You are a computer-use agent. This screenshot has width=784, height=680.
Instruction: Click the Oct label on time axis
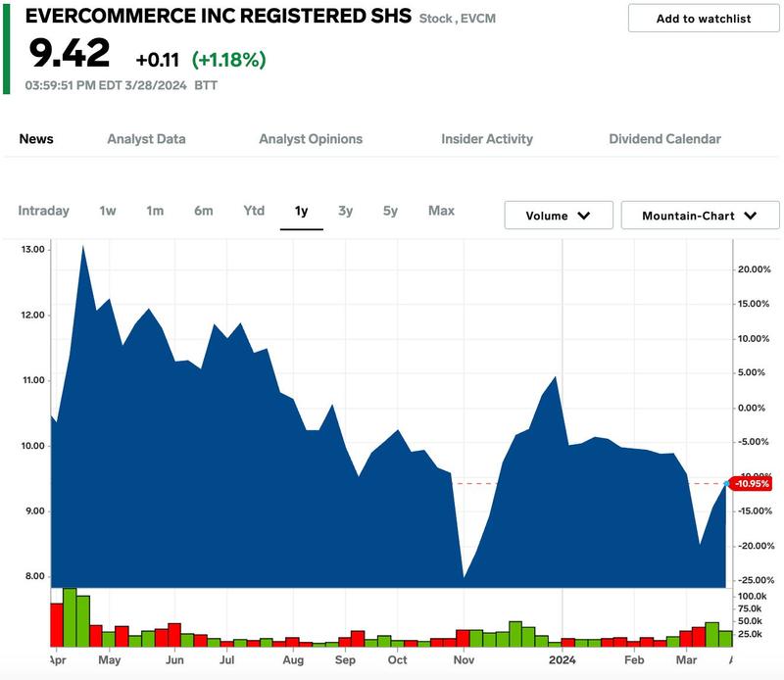point(397,660)
